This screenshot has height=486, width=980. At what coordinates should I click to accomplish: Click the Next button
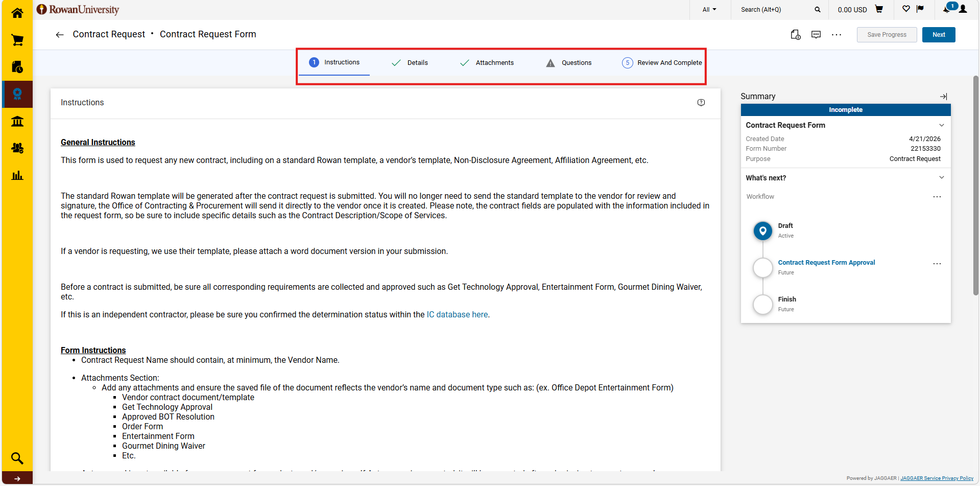coord(939,35)
